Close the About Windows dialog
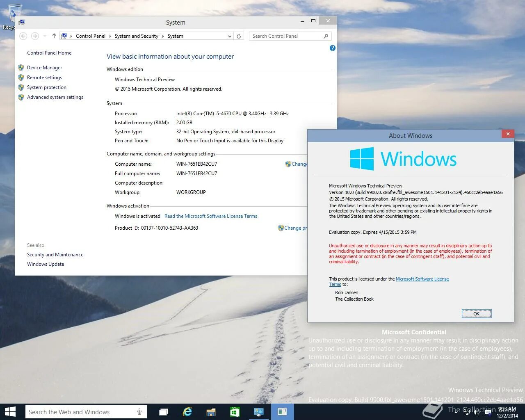The image size is (525, 420). tap(508, 134)
